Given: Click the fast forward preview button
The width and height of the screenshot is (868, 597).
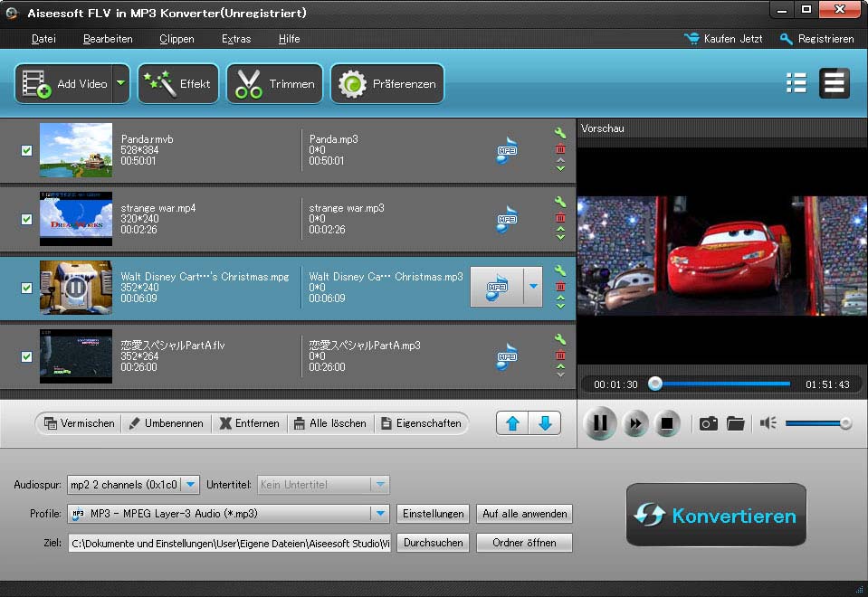Looking at the screenshot, I should tap(635, 424).
